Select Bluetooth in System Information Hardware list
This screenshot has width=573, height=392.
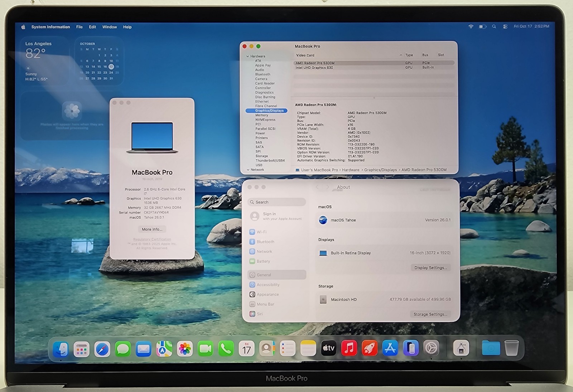(263, 74)
